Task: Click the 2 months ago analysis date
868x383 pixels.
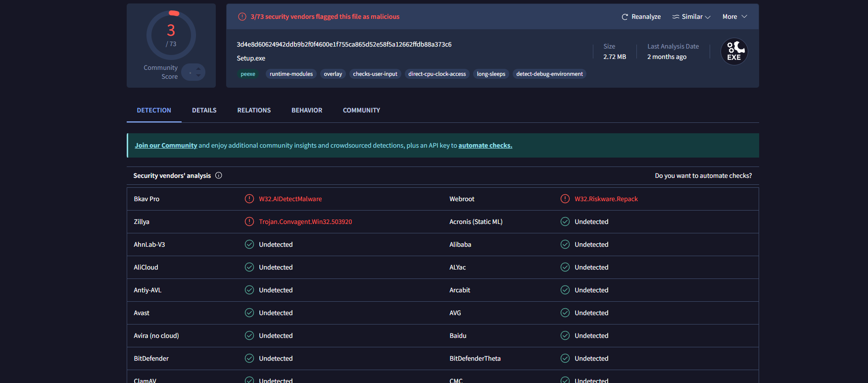Action: (667, 57)
